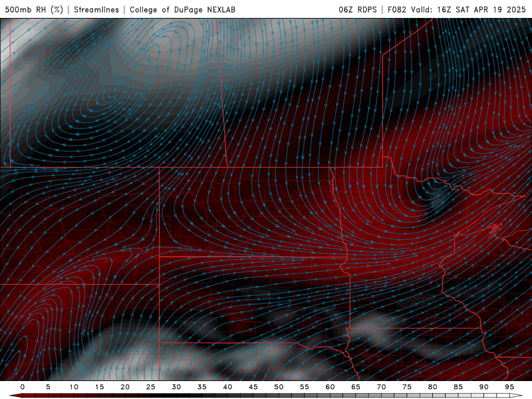Click the colorbar label '35'

[x=202, y=387]
